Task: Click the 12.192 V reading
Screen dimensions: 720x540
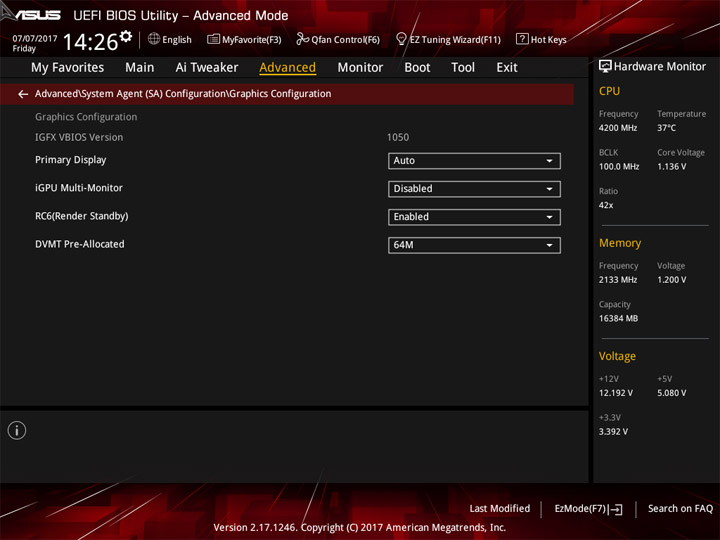Action: [x=616, y=393]
